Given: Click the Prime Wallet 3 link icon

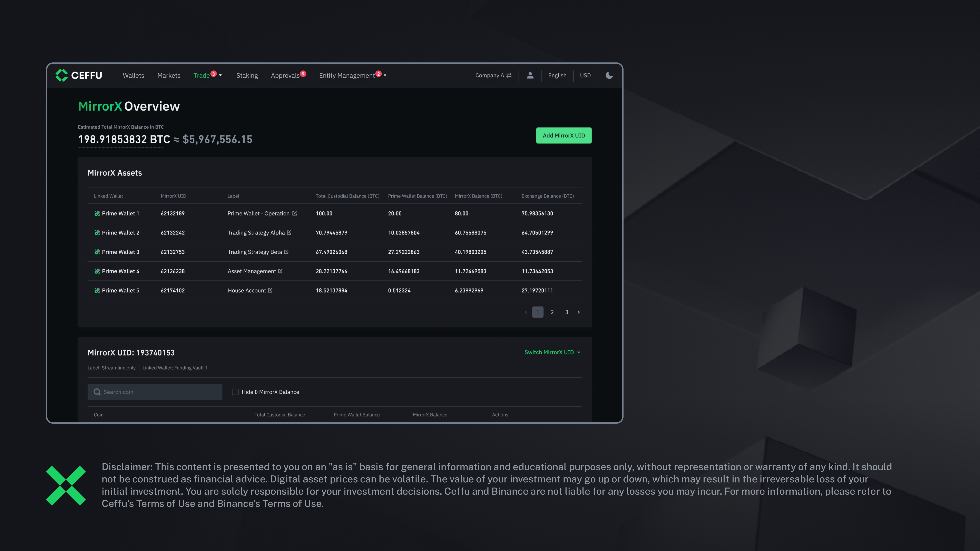Looking at the screenshot, I should 97,252.
